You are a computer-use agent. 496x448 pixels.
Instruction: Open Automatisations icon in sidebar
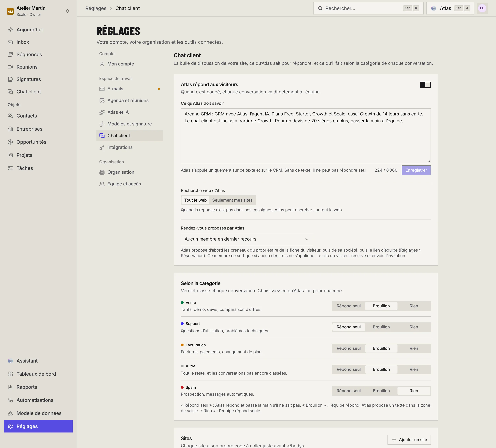point(10,400)
